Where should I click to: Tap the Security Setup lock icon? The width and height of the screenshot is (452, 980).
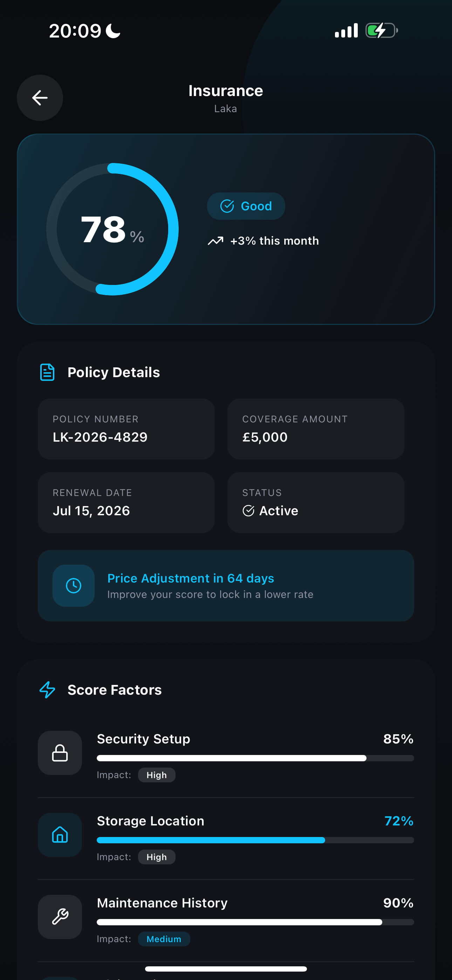coord(60,753)
